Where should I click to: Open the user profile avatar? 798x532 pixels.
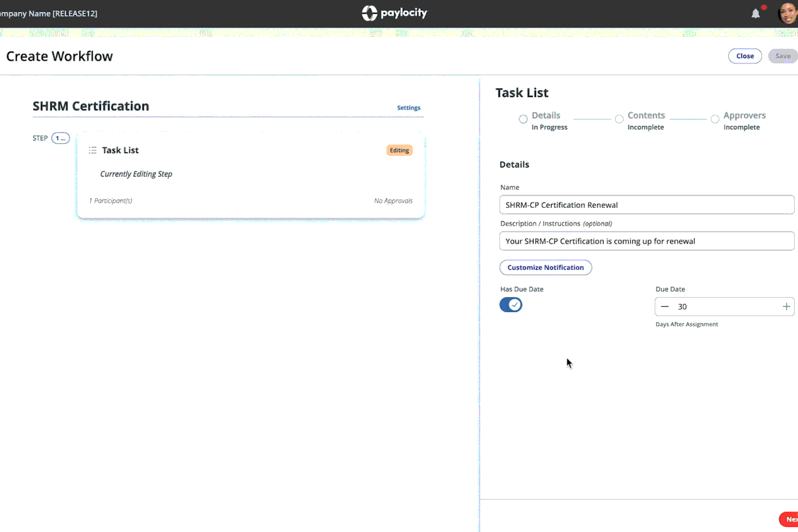pos(788,13)
